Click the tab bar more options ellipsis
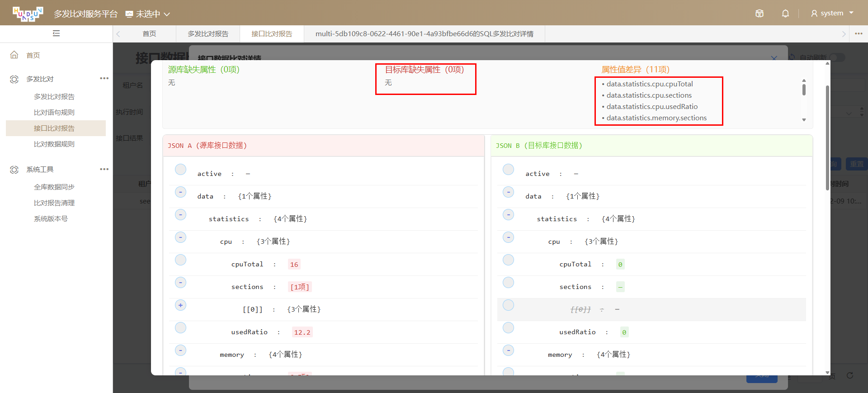Screen dimensions: 868x393 tap(859, 33)
